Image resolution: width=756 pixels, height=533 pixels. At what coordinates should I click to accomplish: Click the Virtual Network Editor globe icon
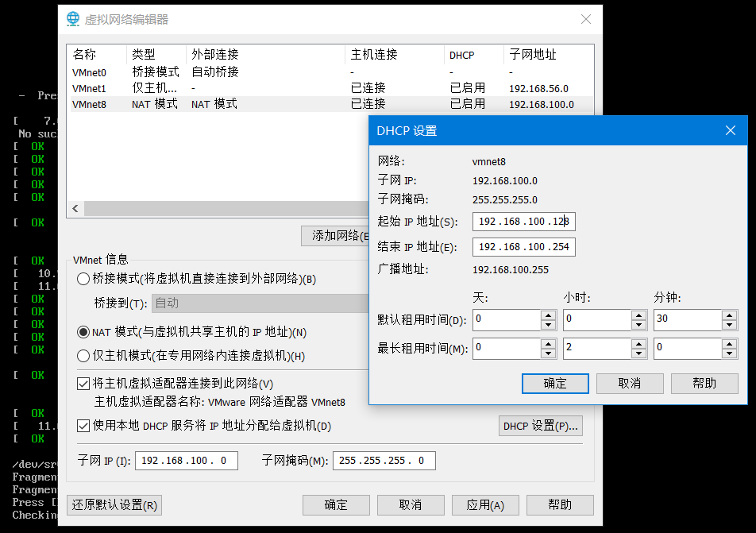[73, 19]
